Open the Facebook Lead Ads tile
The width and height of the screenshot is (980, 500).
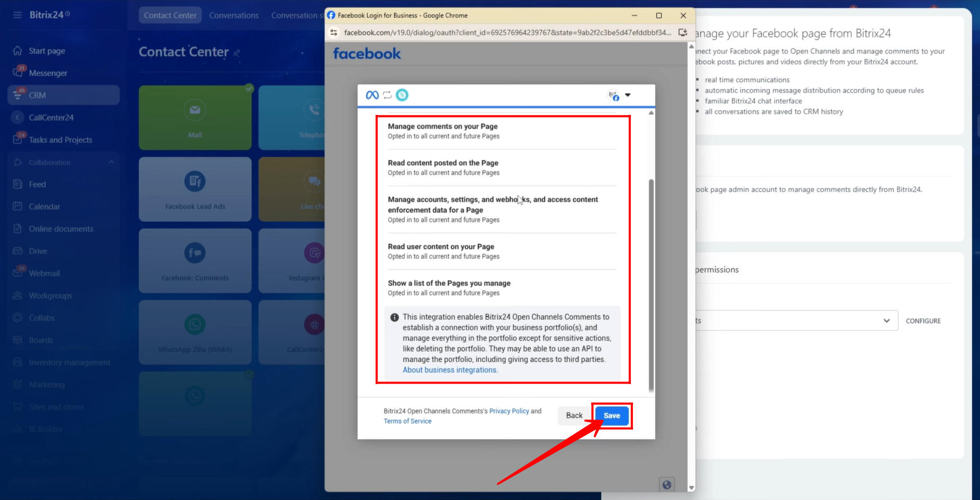click(195, 189)
